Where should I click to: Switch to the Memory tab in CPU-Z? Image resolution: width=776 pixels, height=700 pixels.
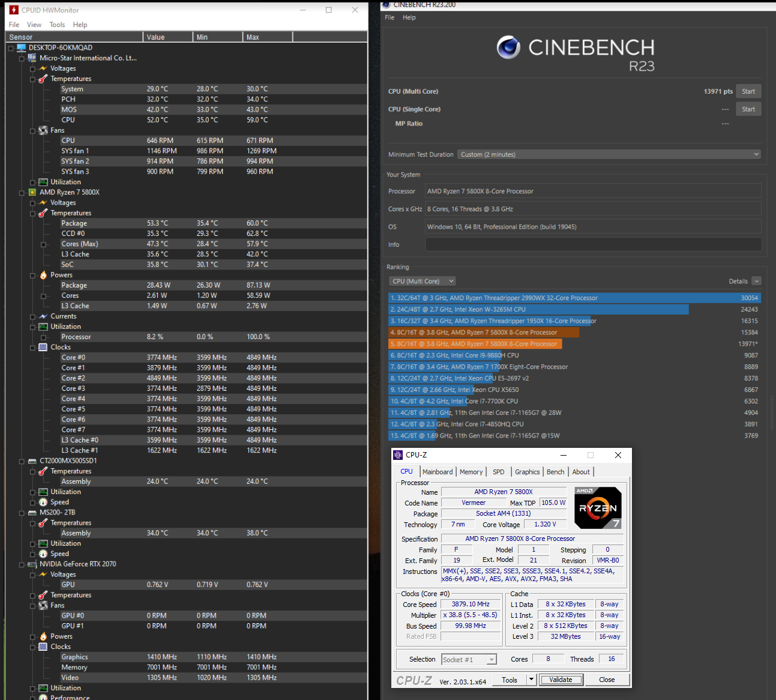(x=471, y=472)
